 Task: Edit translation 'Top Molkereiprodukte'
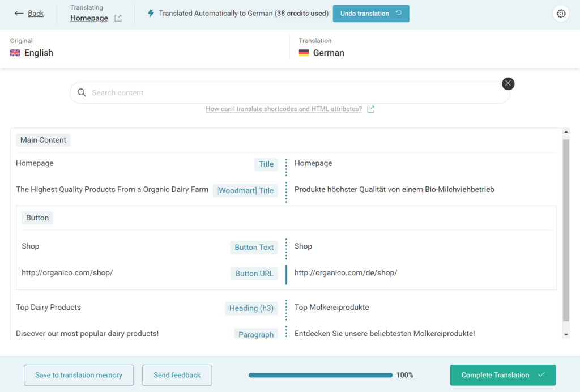point(332,308)
